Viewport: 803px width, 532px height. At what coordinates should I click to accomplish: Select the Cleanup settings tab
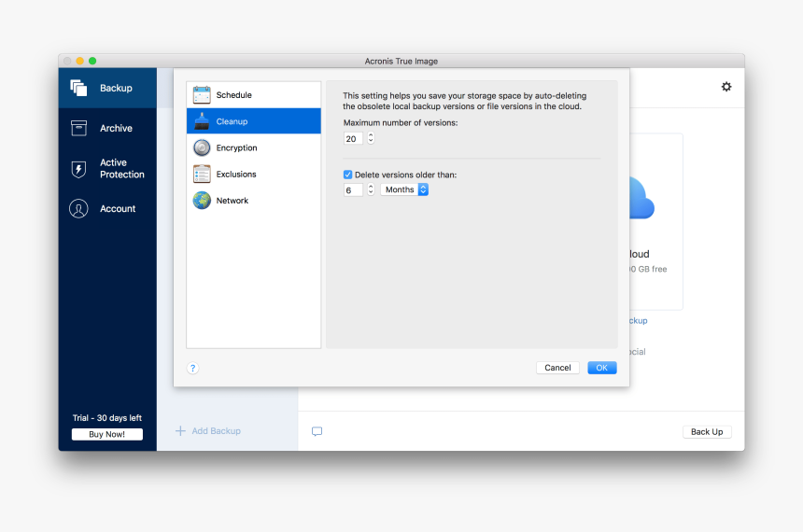253,121
